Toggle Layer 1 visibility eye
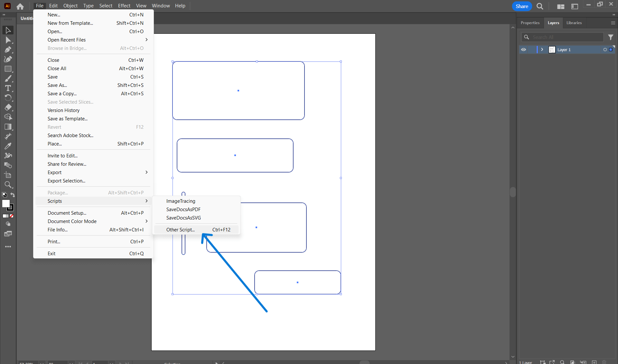Viewport: 618px width, 364px height. [x=524, y=50]
